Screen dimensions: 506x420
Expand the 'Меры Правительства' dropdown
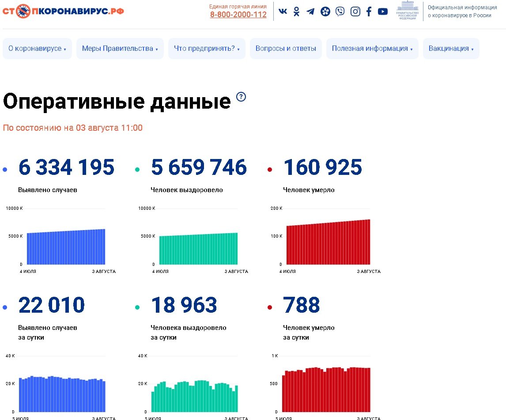120,49
